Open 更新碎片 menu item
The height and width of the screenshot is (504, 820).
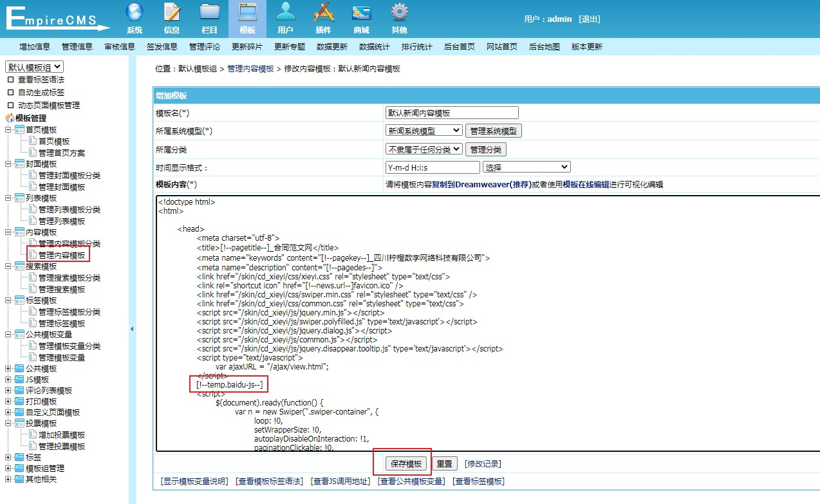[247, 47]
